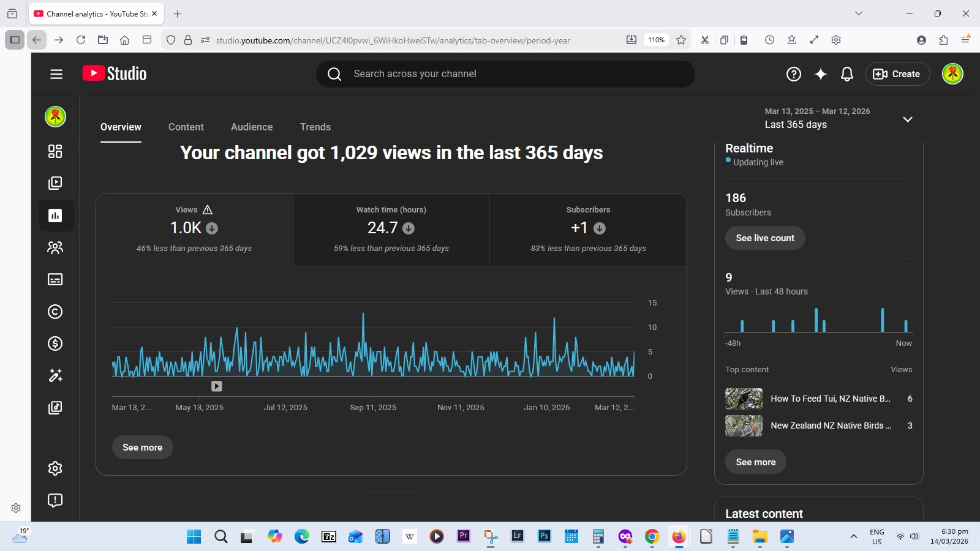The height and width of the screenshot is (551, 980).
Task: Click the notifications bell icon
Action: [x=847, y=74]
